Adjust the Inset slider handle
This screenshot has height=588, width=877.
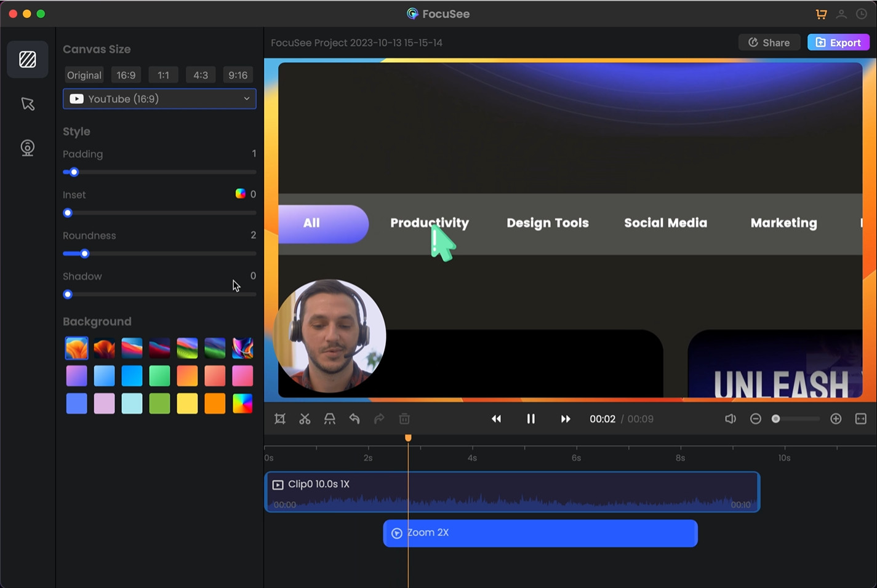tap(68, 213)
